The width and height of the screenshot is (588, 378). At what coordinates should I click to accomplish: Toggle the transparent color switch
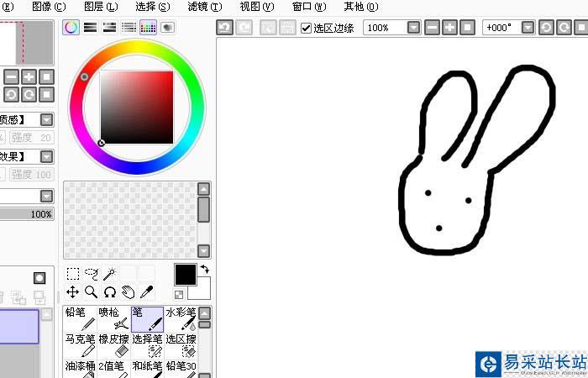[x=179, y=295]
